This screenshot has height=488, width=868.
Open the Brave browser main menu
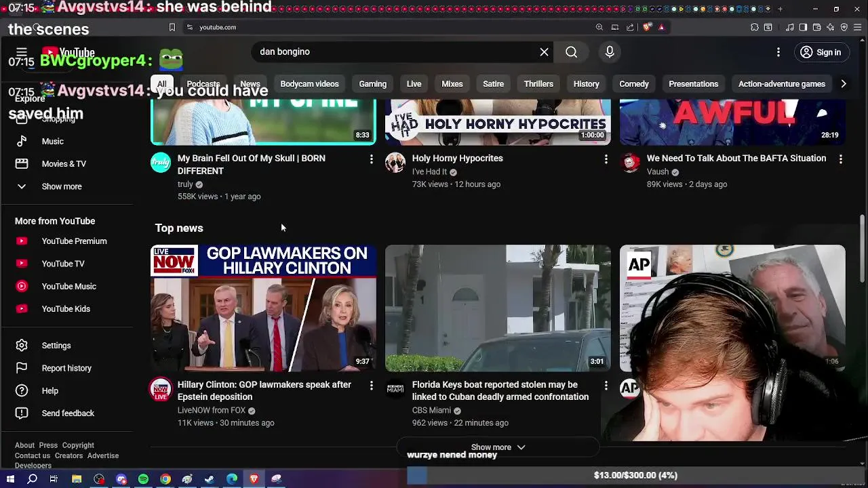pos(858,27)
